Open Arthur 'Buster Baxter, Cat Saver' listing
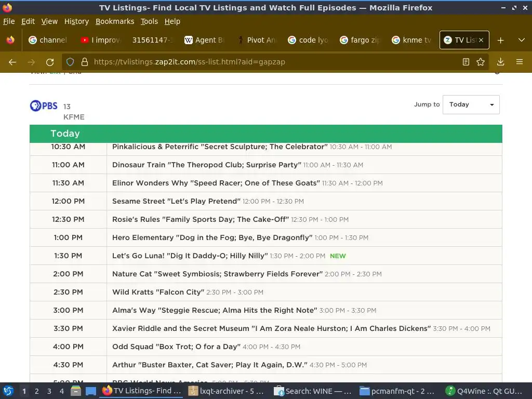 point(210,365)
